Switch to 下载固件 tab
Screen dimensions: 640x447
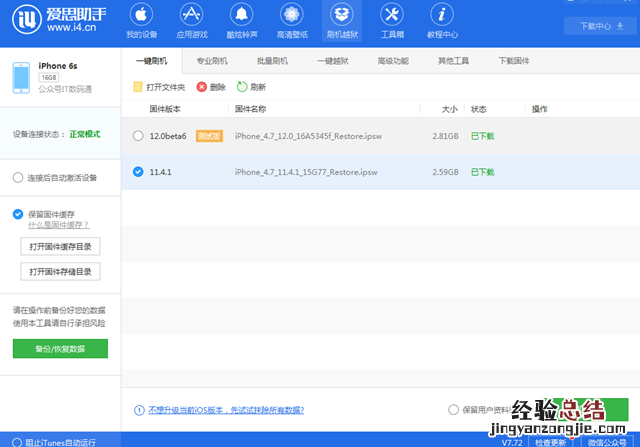click(514, 61)
